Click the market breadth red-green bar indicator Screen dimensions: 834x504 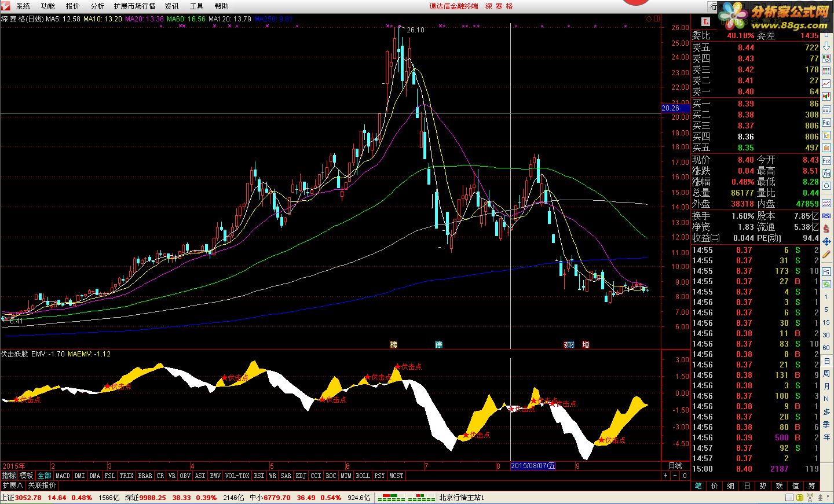tap(405, 498)
